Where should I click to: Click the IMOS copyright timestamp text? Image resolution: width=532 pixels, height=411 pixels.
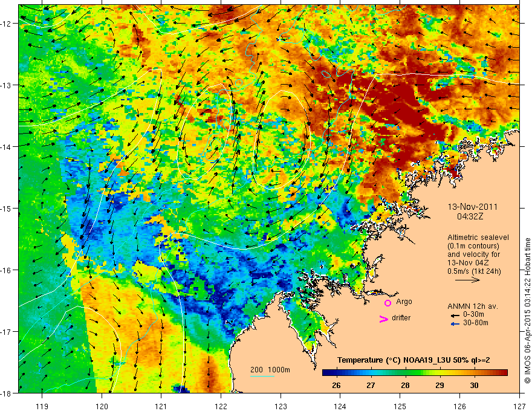[527, 310]
